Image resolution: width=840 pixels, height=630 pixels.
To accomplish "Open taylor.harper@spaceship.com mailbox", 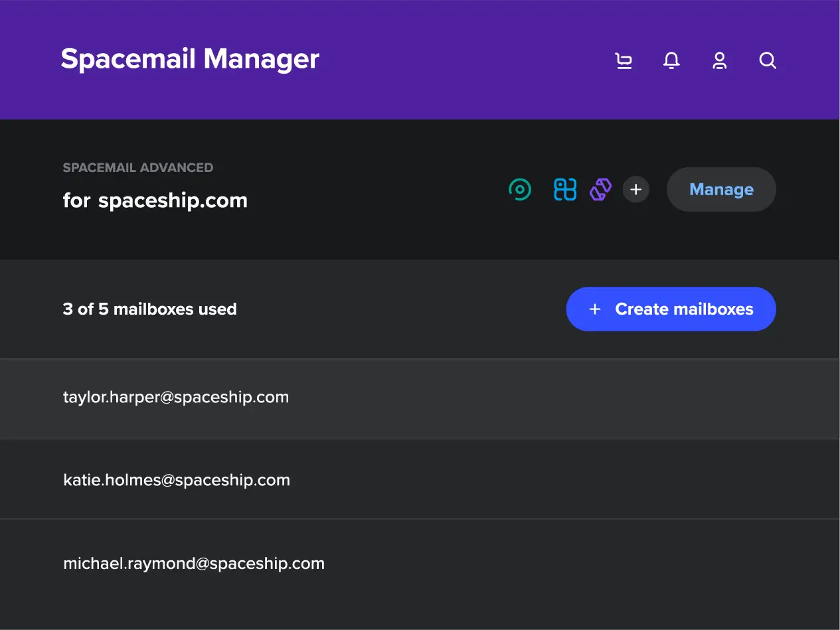I will [176, 397].
